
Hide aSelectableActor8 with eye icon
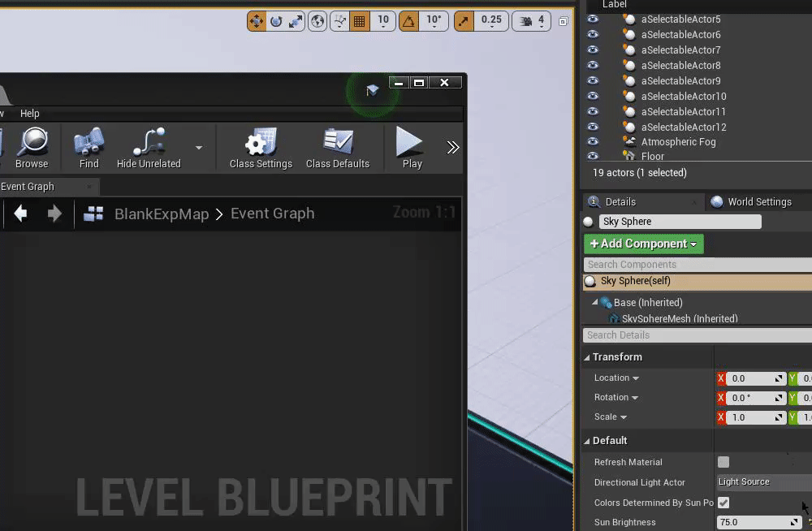click(593, 65)
